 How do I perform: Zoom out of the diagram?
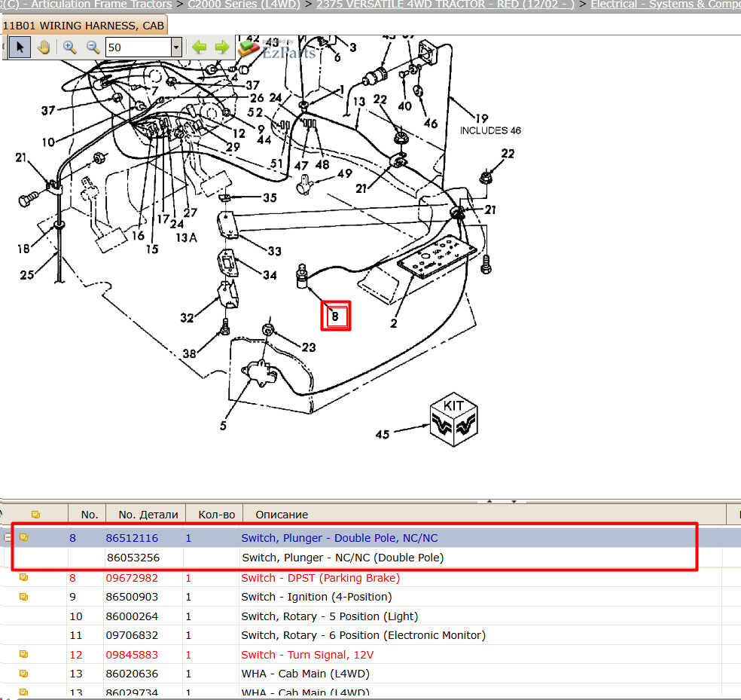(x=93, y=47)
